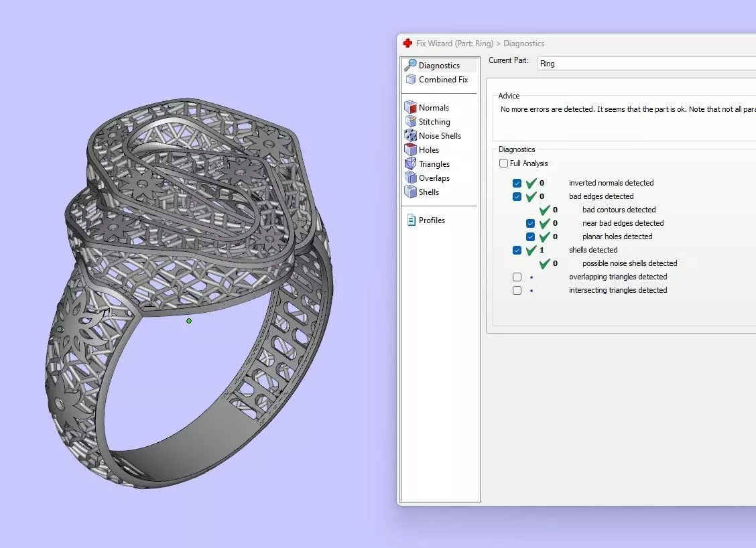
Task: Click the 'shells detected' label
Action: pyautogui.click(x=593, y=250)
